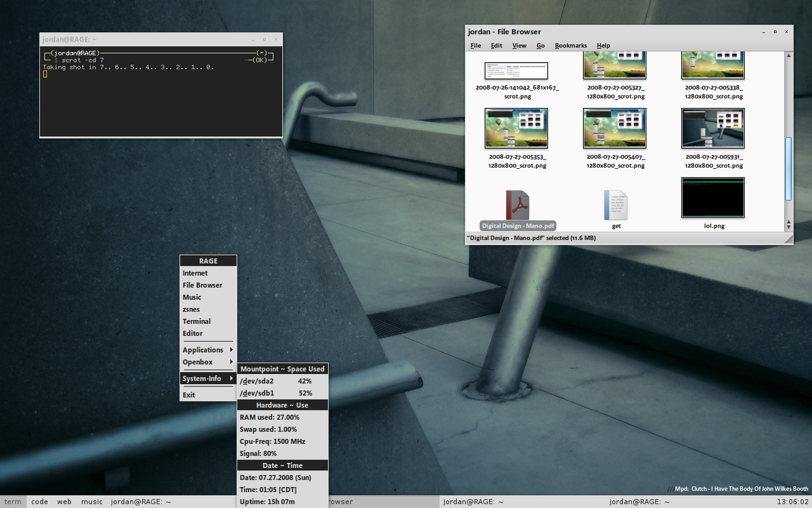Click the 2008-07-27-005327 file name
Screen dimensions: 812x508
(x=616, y=92)
